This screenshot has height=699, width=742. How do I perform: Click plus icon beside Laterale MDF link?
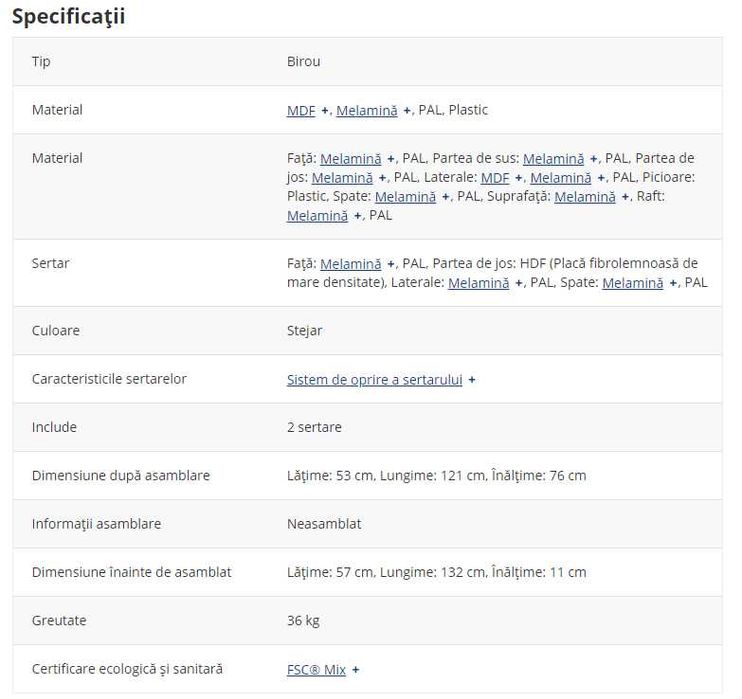click(519, 178)
